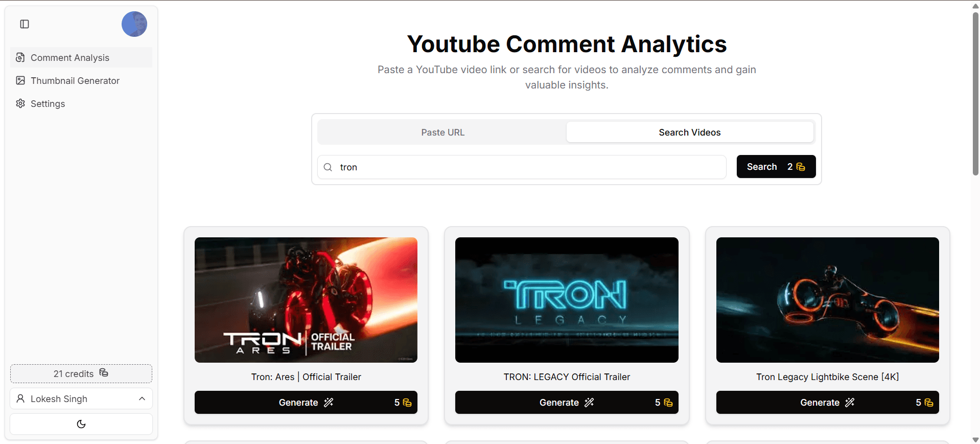The width and height of the screenshot is (980, 444).
Task: Toggle dark mode with the moon button
Action: click(81, 424)
